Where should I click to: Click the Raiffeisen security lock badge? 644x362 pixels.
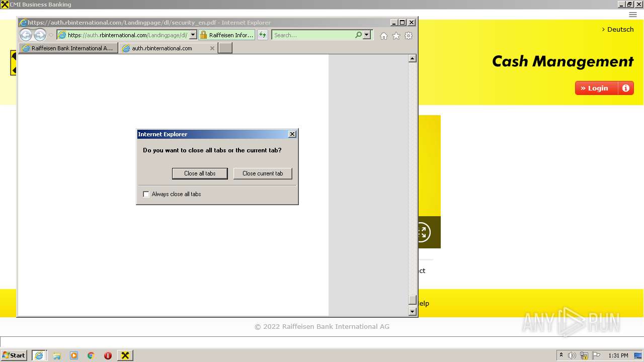pyautogui.click(x=227, y=35)
